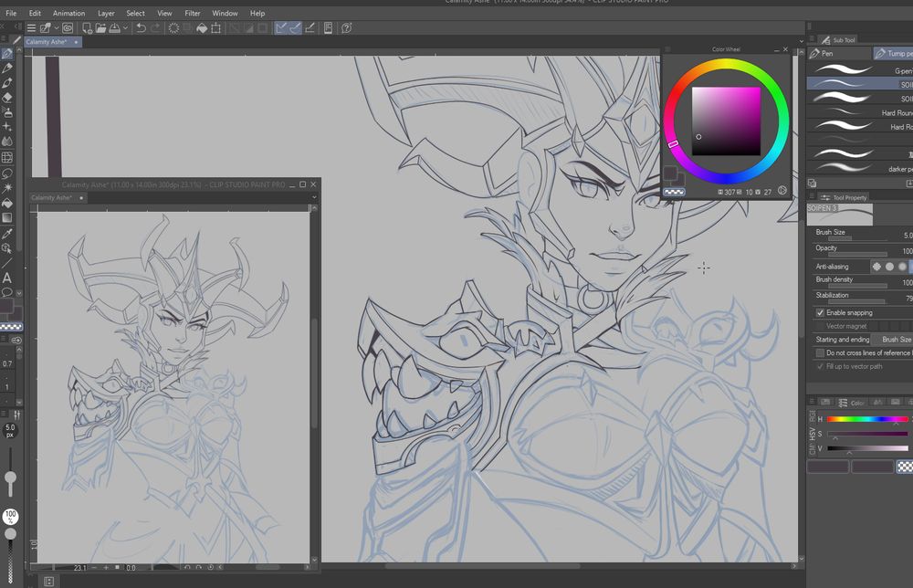Select the darker pencil brush
This screenshot has width=913, height=588.
860,168
